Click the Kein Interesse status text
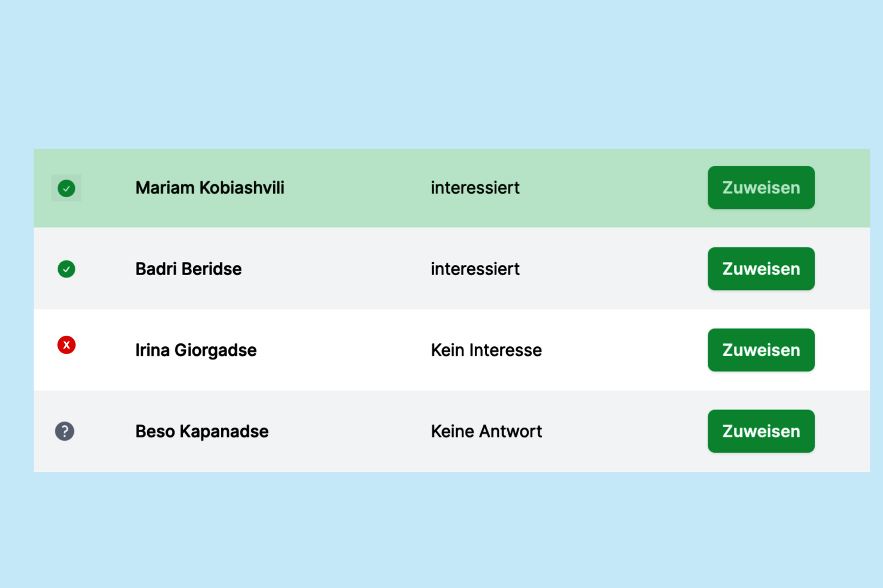This screenshot has height=588, width=883. (486, 350)
